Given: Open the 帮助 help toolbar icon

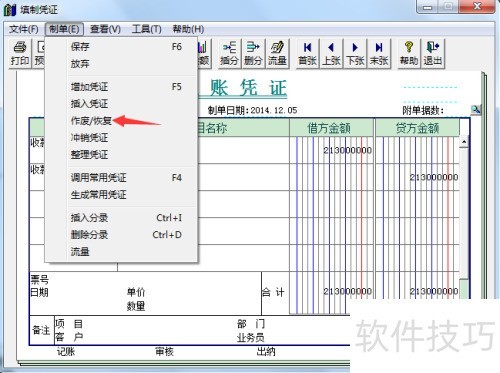Looking at the screenshot, I should [x=409, y=53].
